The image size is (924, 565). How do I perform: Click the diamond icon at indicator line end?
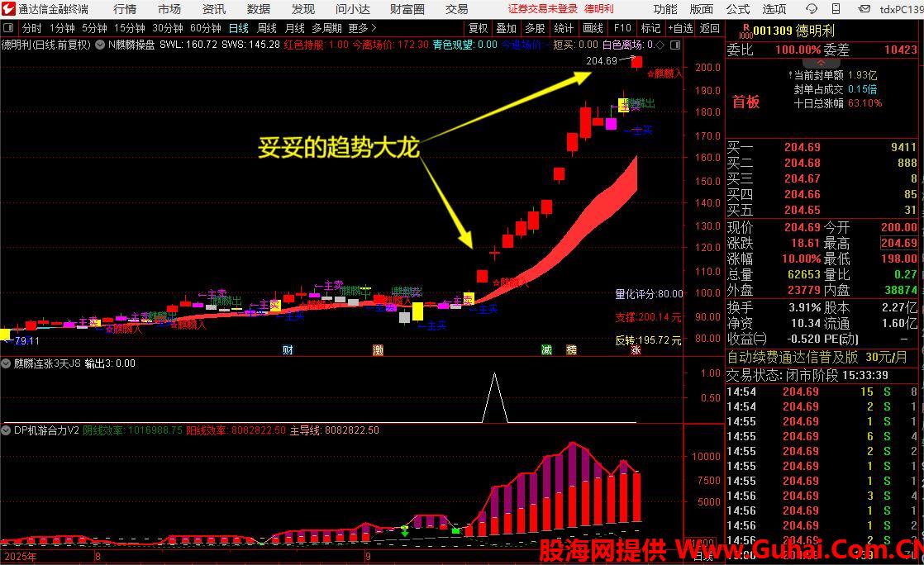pyautogui.click(x=660, y=45)
